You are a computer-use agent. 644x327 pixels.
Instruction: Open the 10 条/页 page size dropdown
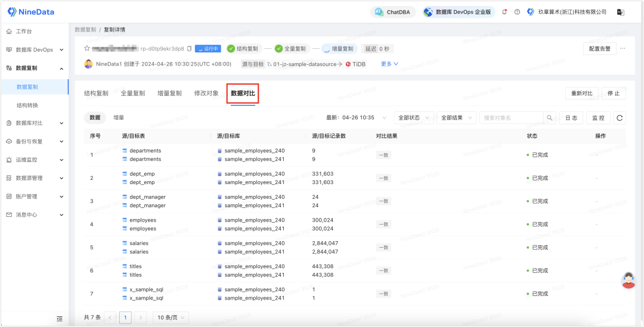pyautogui.click(x=171, y=317)
